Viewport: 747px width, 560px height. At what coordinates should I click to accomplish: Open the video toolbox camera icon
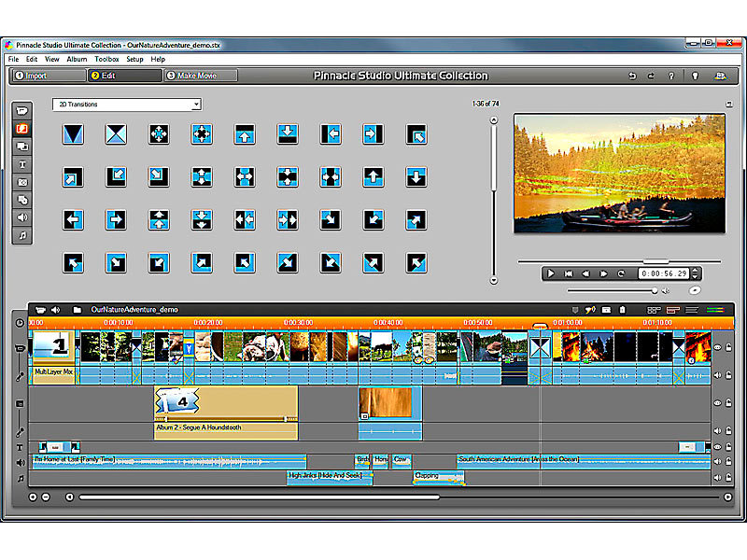(40, 310)
